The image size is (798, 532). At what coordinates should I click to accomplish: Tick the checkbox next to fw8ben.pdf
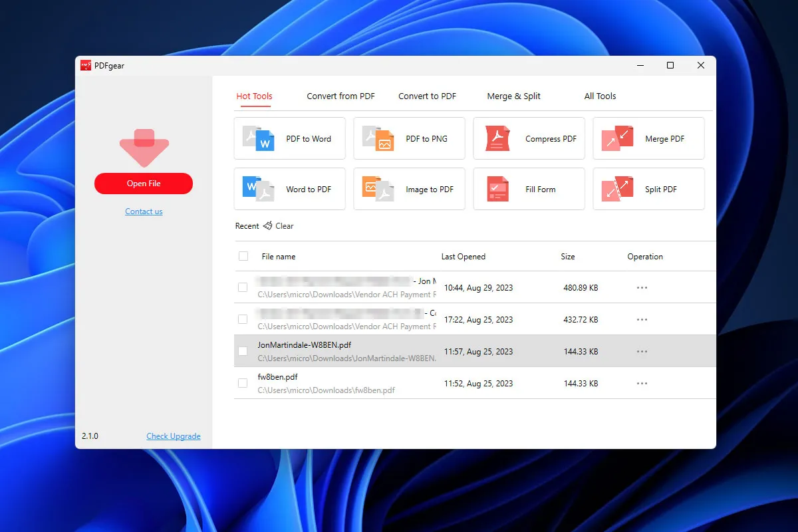tap(243, 383)
